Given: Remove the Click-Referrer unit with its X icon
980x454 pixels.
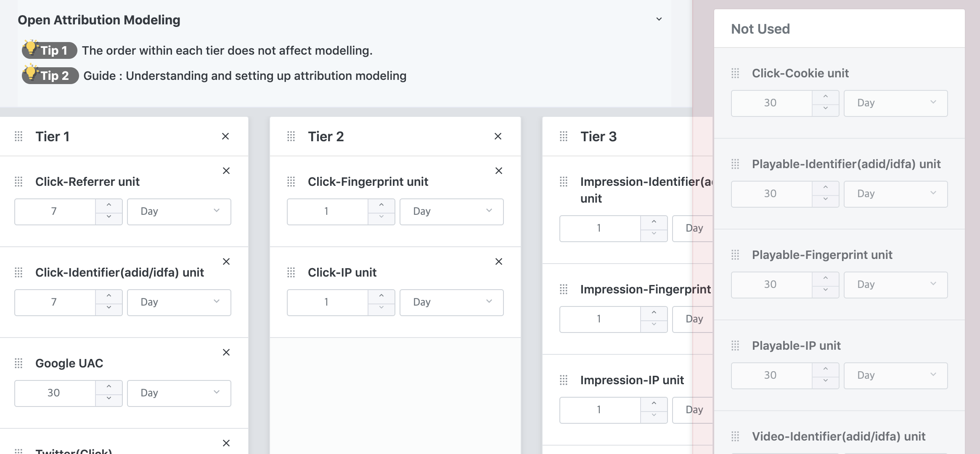Looking at the screenshot, I should pyautogui.click(x=226, y=171).
